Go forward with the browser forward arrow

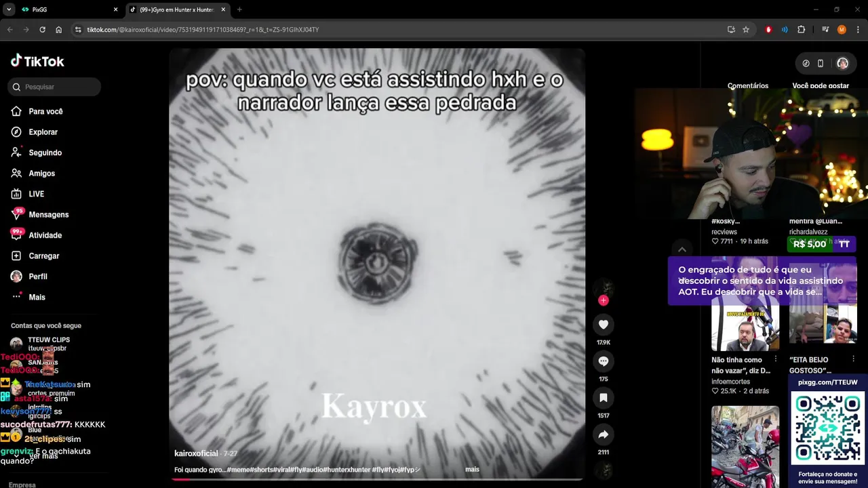[26, 30]
